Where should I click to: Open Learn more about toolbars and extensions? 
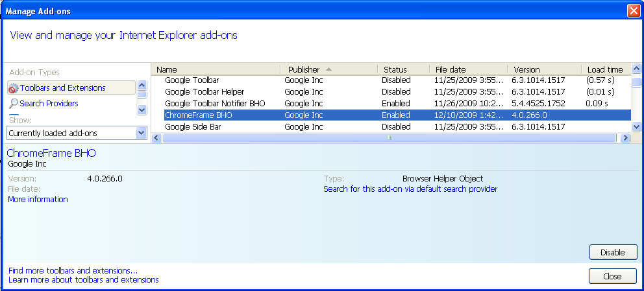[x=83, y=280]
